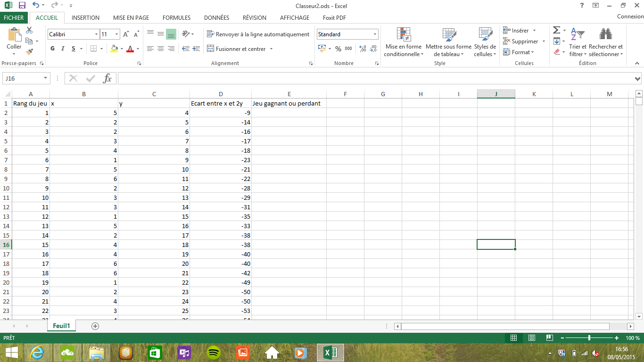The height and width of the screenshot is (362, 644).
Task: Toggle bold formatting (G)
Action: 52,49
